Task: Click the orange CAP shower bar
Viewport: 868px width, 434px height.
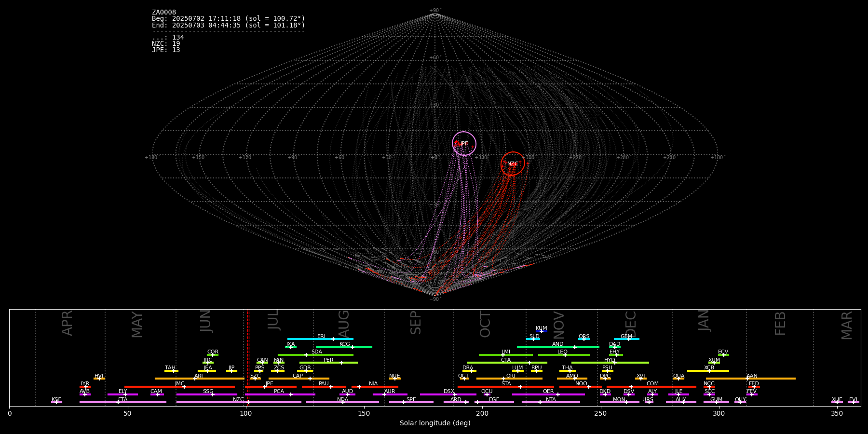Action: click(299, 379)
